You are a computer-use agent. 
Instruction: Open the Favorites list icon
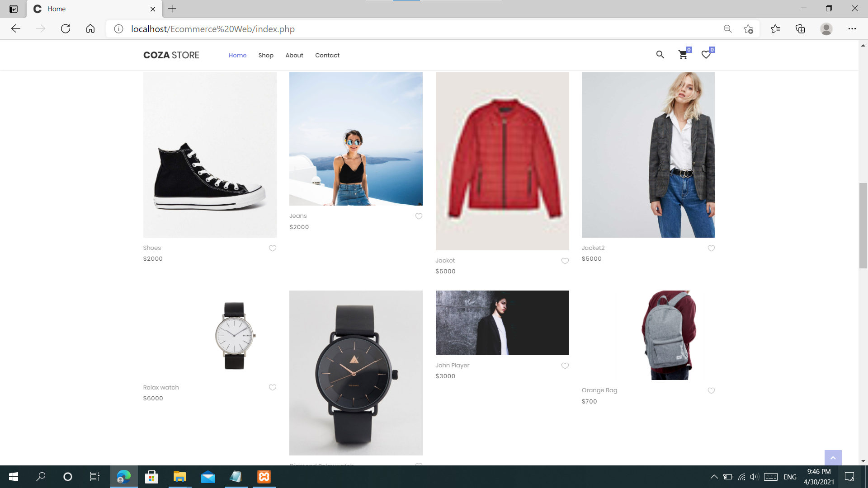[775, 29]
